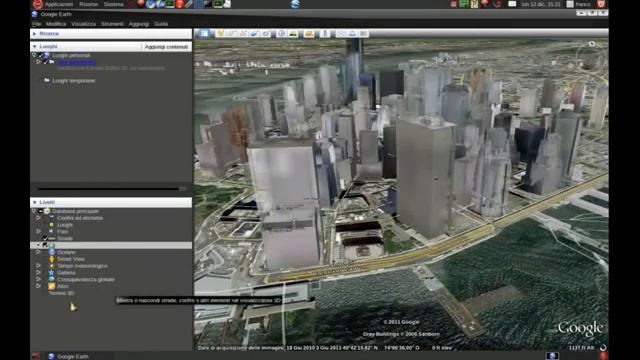This screenshot has height=360, width=640.
Task: Expand the Galleria layer
Action: coord(38,273)
